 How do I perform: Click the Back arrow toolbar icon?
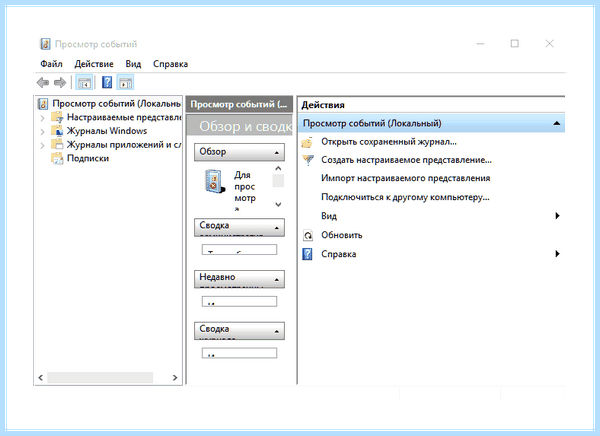point(42,82)
